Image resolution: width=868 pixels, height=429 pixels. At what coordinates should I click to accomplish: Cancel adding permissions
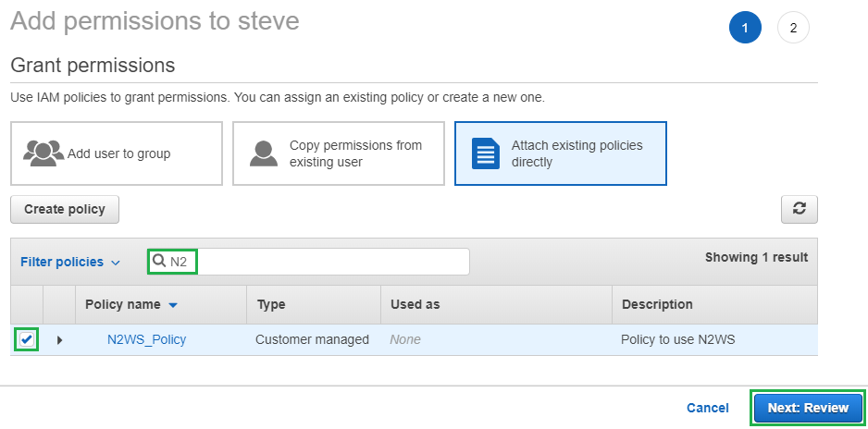[x=707, y=408]
